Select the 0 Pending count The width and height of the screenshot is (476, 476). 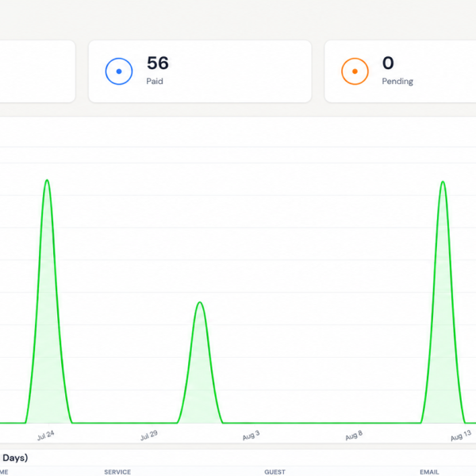coord(388,63)
